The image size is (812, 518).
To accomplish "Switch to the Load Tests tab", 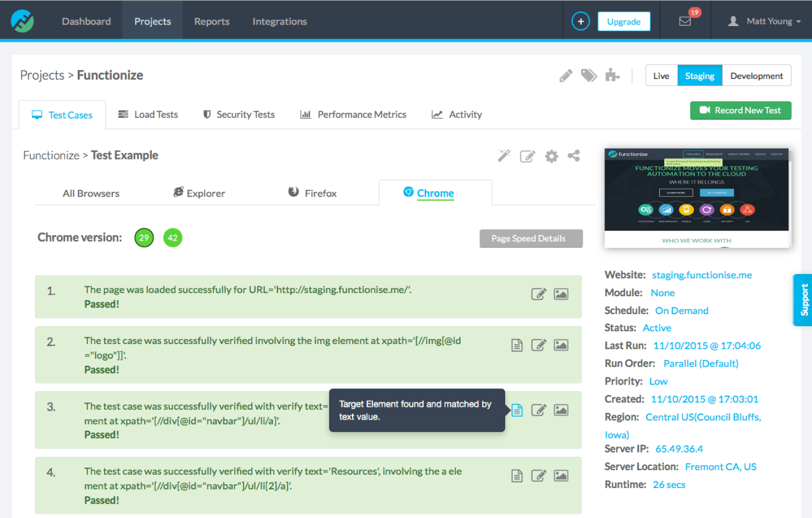I will tap(155, 114).
